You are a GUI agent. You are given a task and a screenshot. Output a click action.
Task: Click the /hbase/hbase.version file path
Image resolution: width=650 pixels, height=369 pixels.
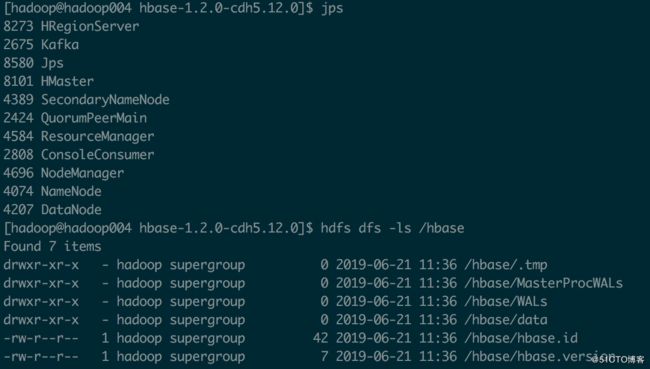coord(540,357)
